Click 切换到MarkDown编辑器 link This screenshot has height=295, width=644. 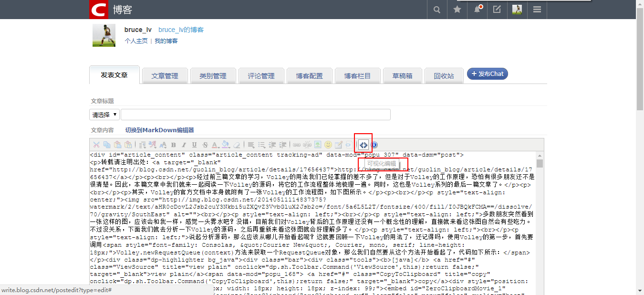click(x=159, y=130)
